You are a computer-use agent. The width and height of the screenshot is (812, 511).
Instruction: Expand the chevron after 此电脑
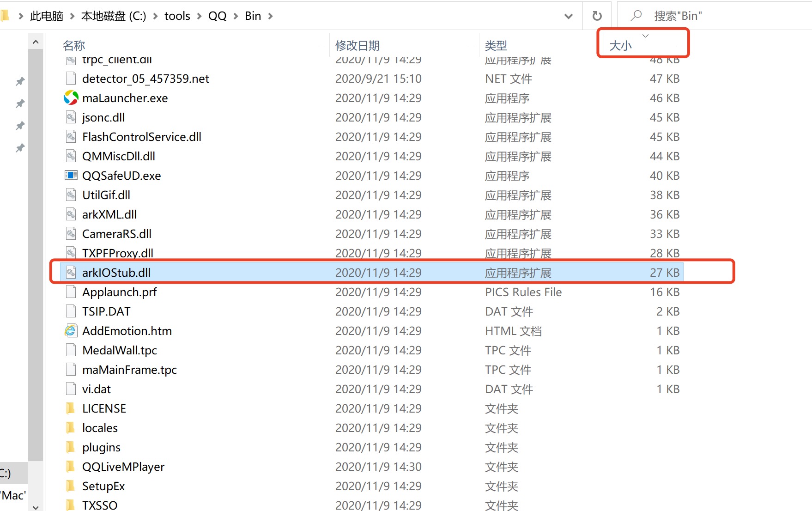click(72, 16)
